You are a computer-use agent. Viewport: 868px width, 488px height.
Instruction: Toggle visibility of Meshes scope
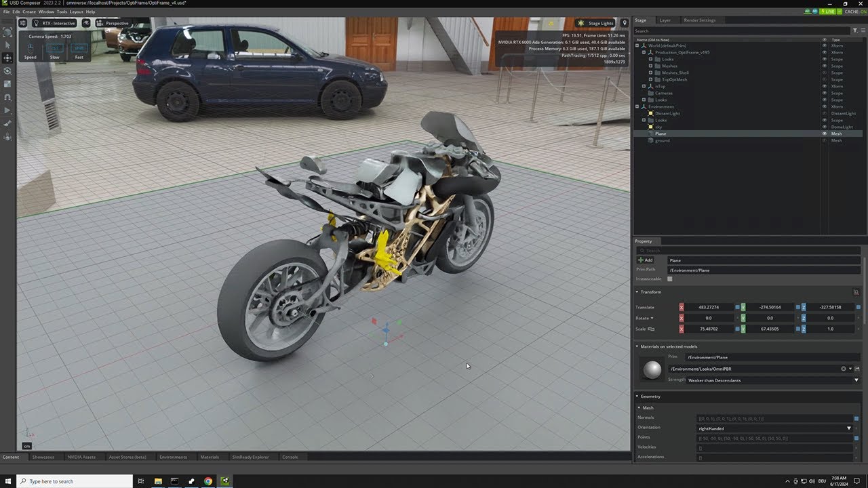[825, 66]
